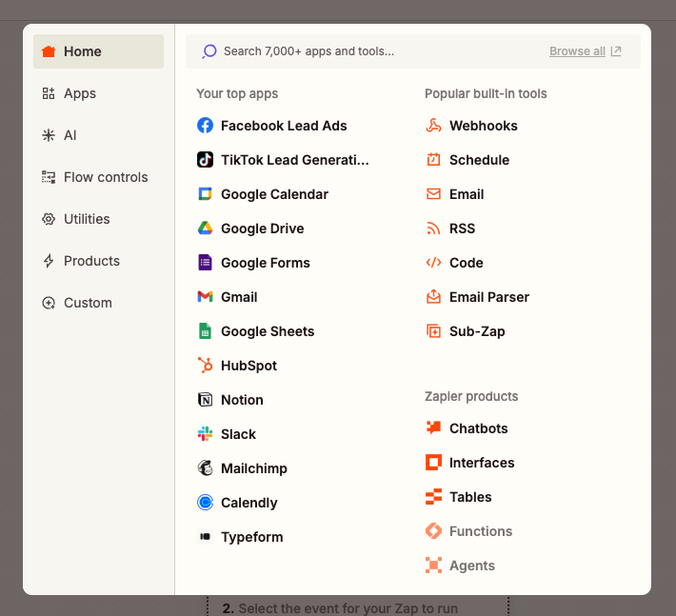Select the Slack app icon
The width and height of the screenshot is (676, 616).
[205, 434]
